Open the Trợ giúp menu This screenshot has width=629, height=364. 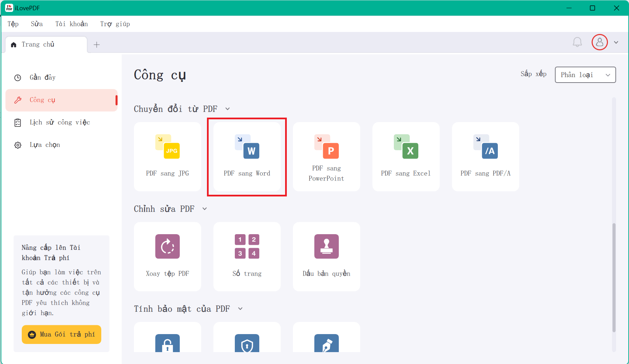(x=115, y=24)
